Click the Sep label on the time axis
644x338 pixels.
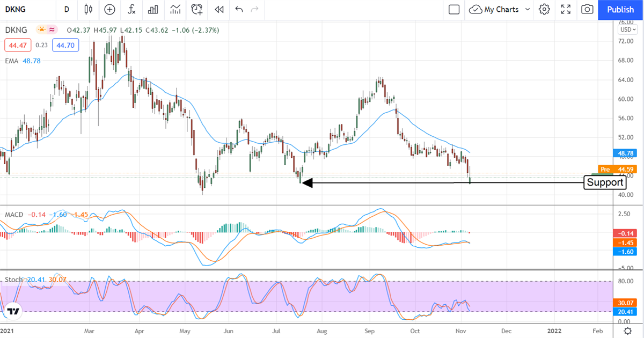369,331
